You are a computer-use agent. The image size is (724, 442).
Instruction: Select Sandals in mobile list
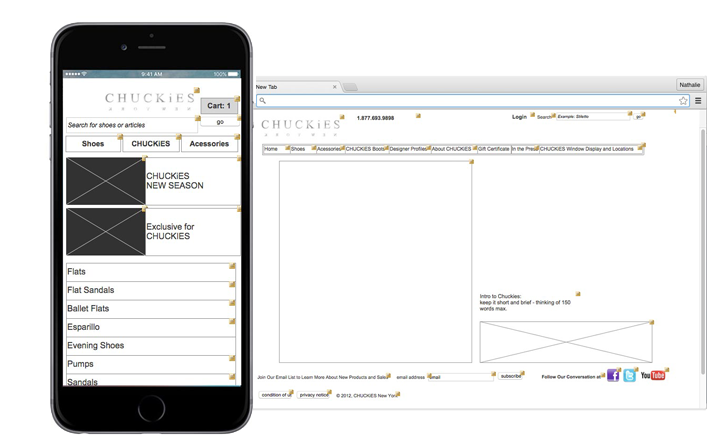click(151, 380)
